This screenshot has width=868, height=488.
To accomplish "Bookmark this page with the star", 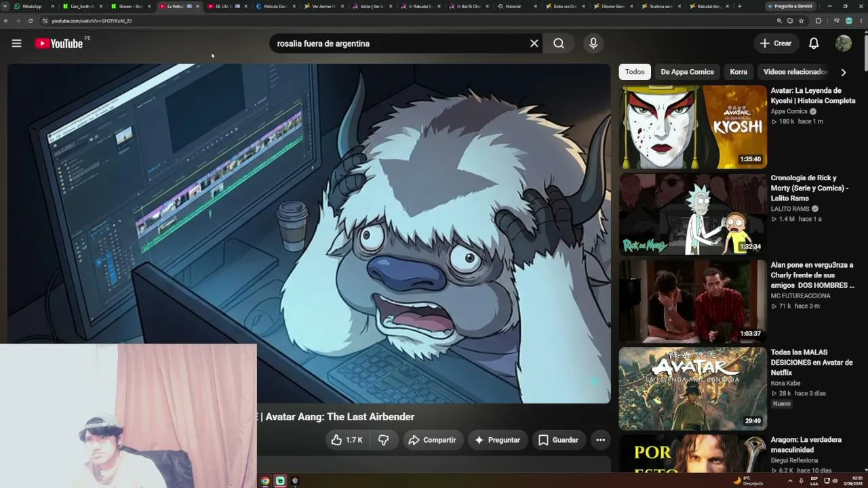I will pos(801,21).
